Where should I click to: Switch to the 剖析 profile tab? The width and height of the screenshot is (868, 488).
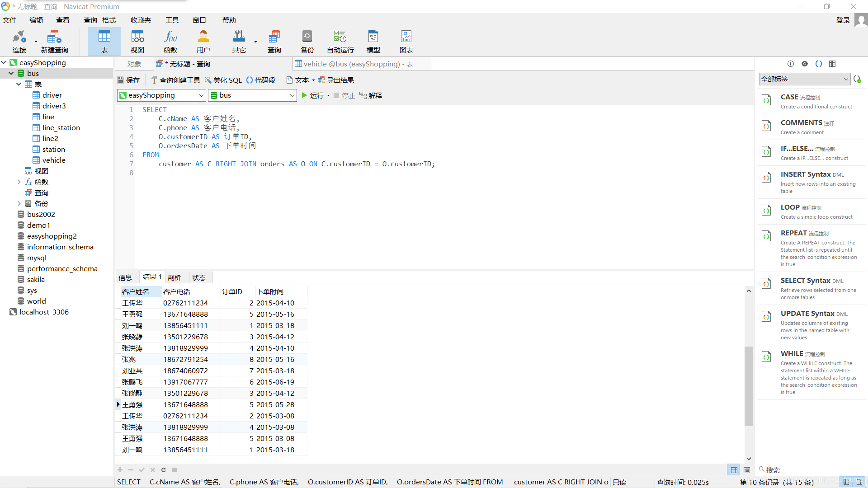[175, 277]
